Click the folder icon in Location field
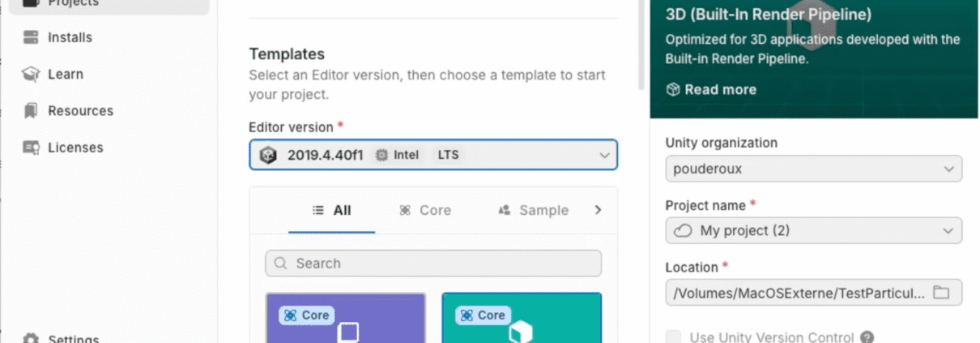The width and height of the screenshot is (980, 343). click(x=940, y=293)
